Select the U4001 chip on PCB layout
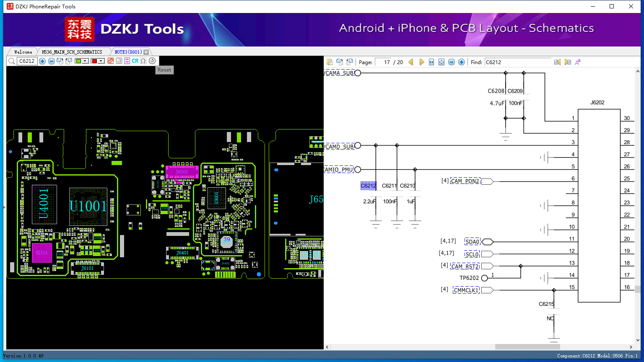The height and width of the screenshot is (362, 644). (44, 204)
